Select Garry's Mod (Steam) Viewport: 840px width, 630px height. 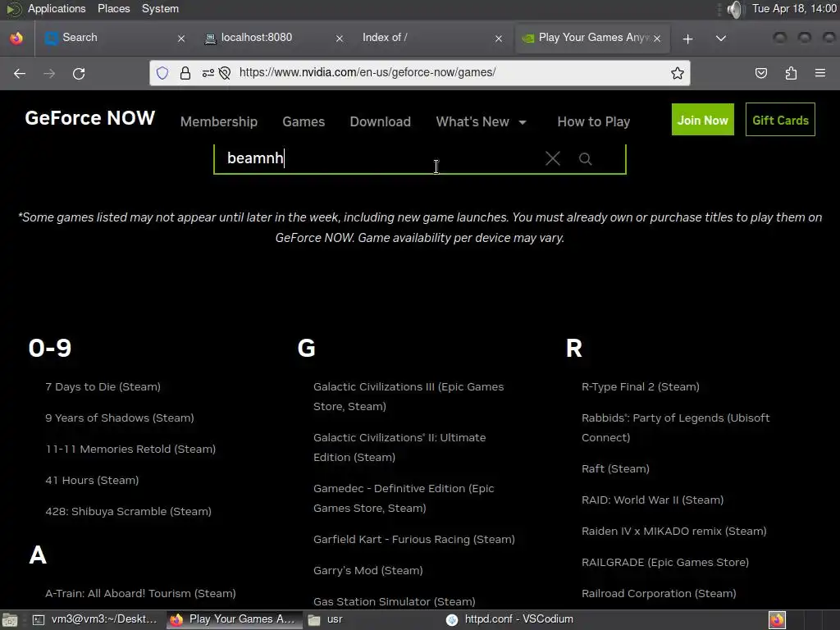pyautogui.click(x=368, y=571)
